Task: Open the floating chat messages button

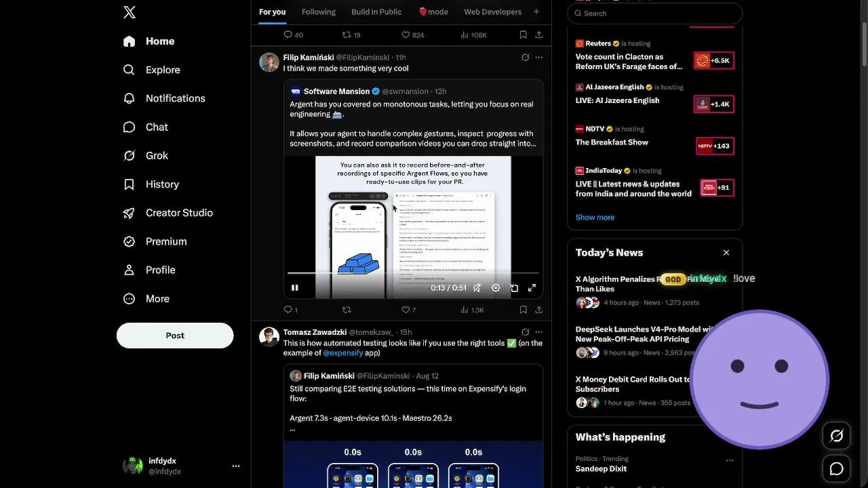Action: pyautogui.click(x=837, y=469)
